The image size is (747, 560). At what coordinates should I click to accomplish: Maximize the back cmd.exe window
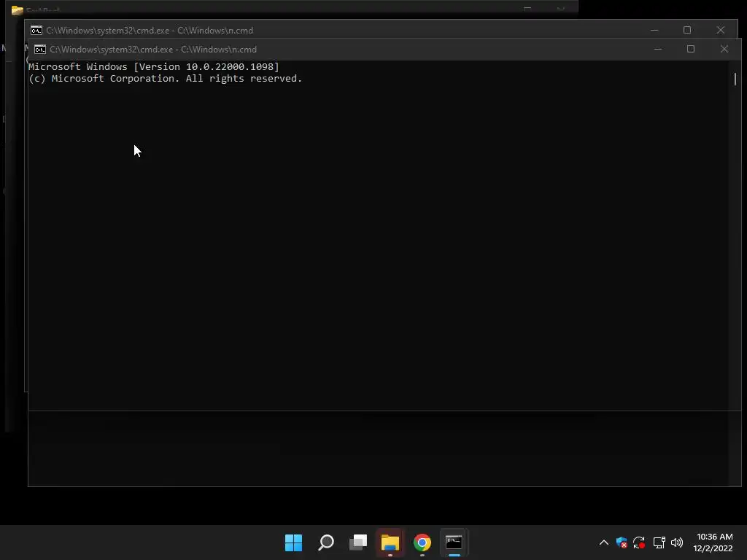687,30
